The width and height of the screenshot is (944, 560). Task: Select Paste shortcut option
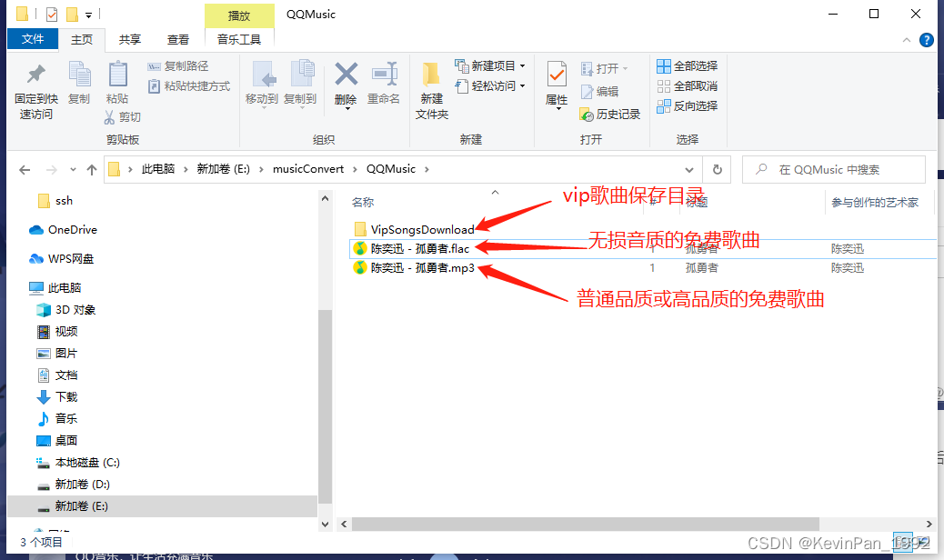[x=189, y=86]
